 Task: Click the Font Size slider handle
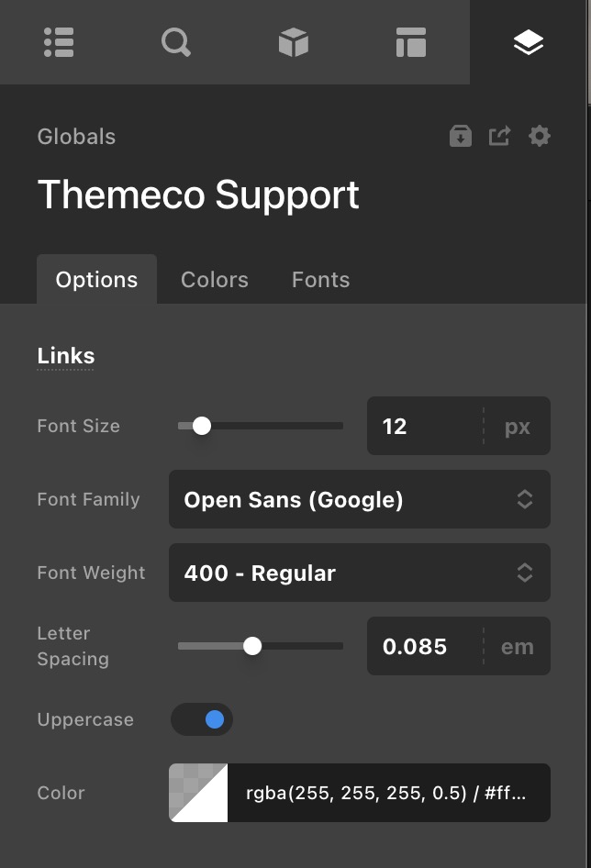(x=202, y=426)
